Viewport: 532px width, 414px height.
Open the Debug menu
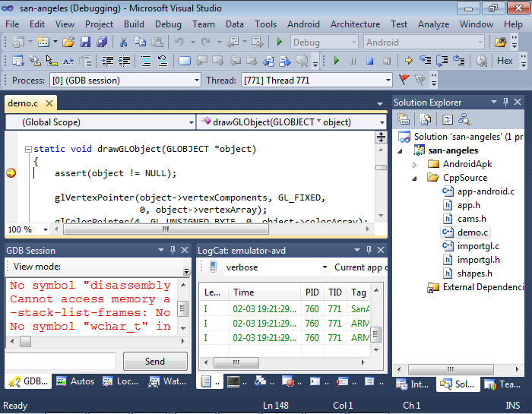[x=168, y=24]
